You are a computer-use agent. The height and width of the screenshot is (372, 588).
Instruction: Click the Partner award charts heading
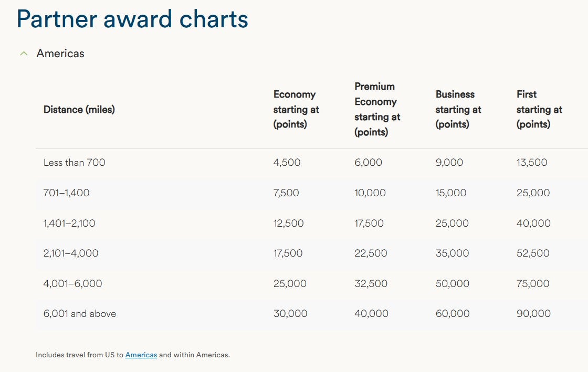(131, 19)
